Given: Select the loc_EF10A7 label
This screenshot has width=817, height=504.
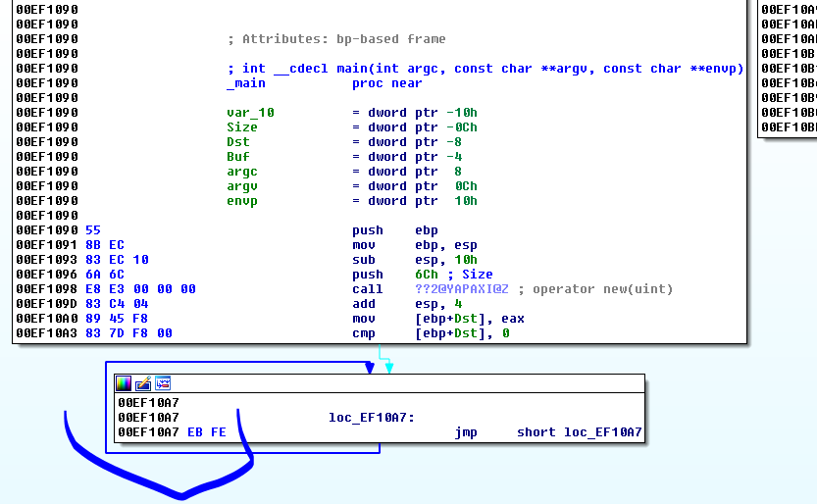Looking at the screenshot, I should tap(371, 418).
